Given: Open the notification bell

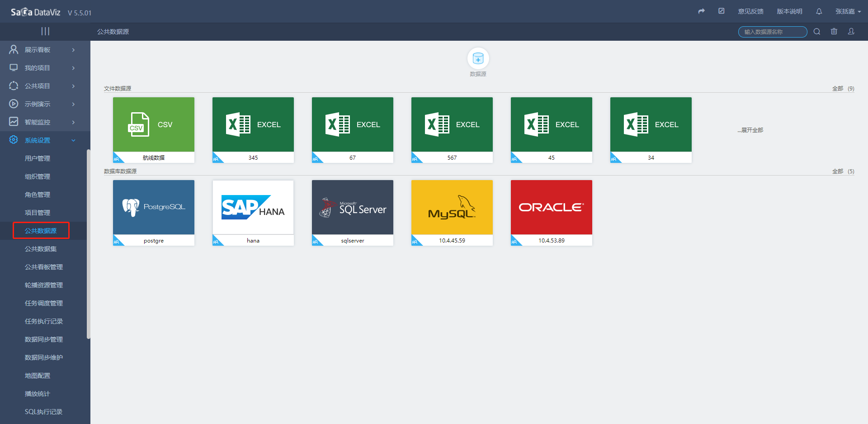Looking at the screenshot, I should point(819,11).
